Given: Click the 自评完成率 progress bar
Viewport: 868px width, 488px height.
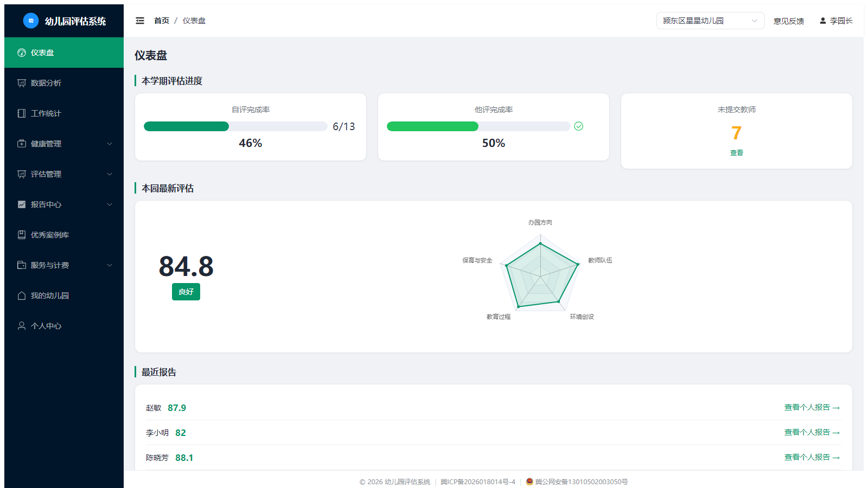Looking at the screenshot, I should [x=235, y=126].
